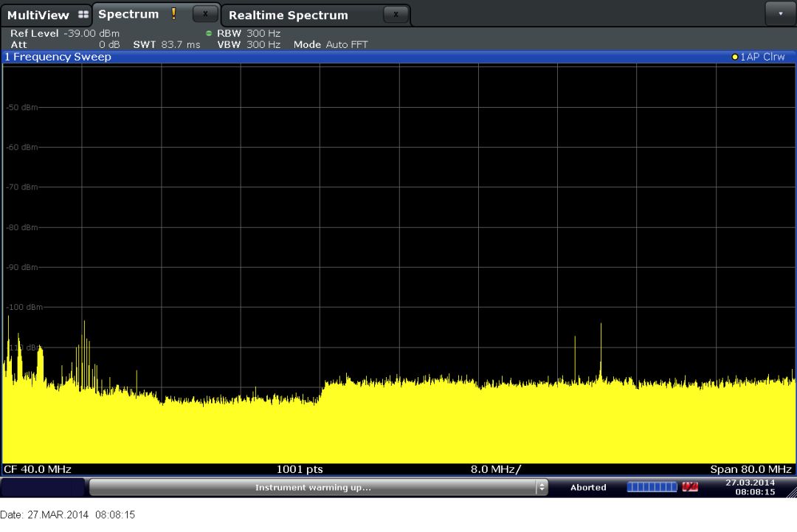
Task: Open the MultiView tab
Action: click(46, 15)
